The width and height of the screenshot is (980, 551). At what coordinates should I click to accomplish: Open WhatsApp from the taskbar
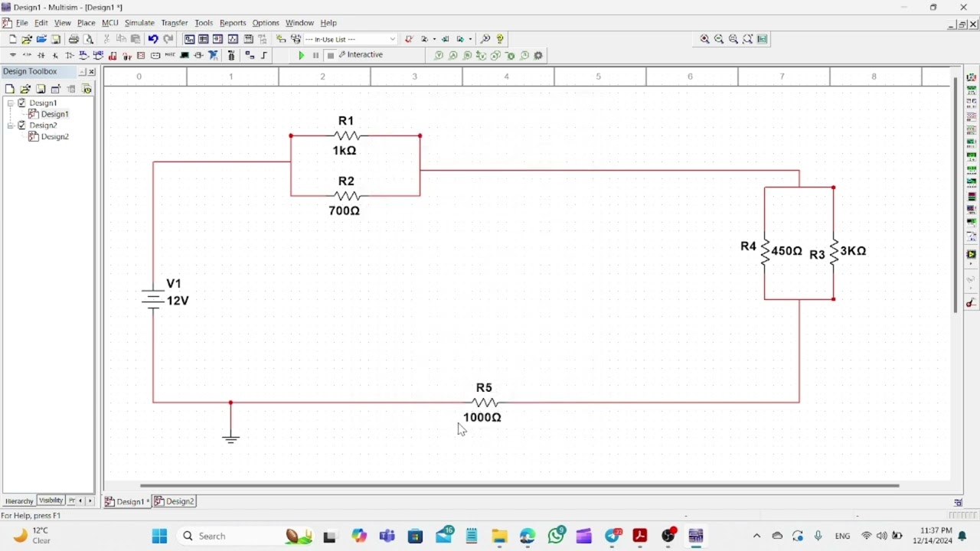click(557, 536)
